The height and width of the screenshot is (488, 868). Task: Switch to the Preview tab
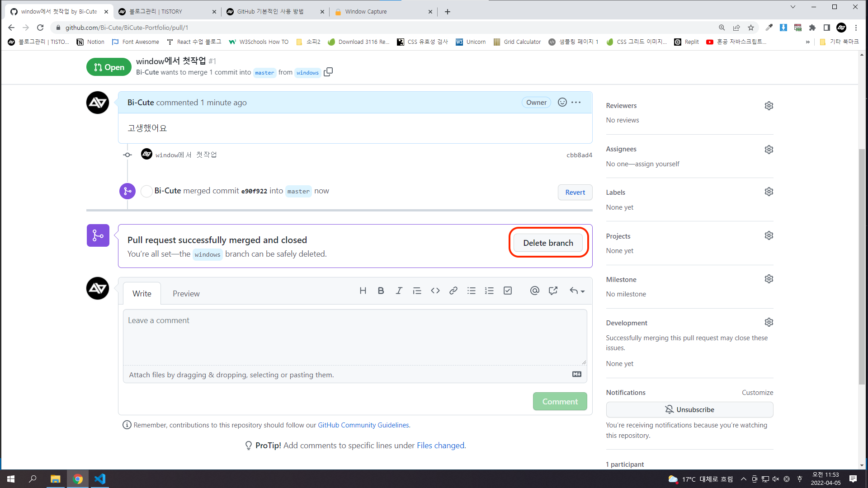(x=186, y=294)
